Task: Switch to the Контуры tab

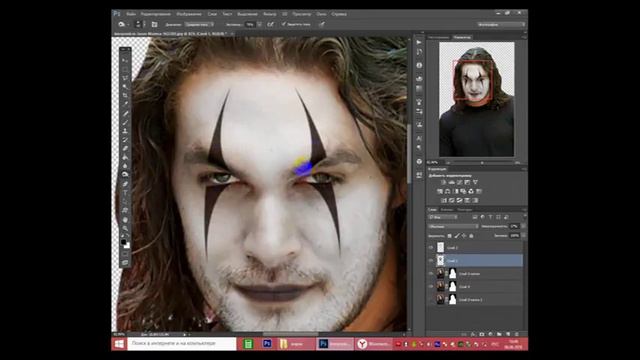Action: click(x=464, y=209)
